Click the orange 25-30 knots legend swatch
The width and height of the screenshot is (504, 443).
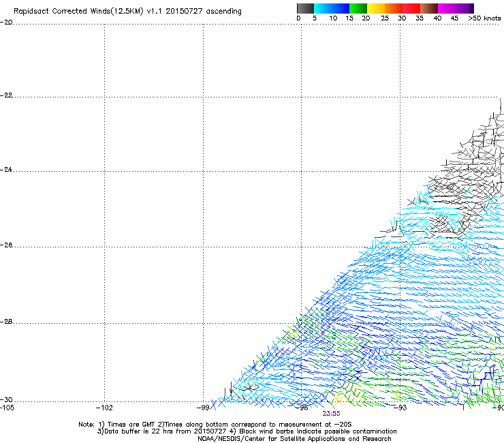pyautogui.click(x=394, y=8)
